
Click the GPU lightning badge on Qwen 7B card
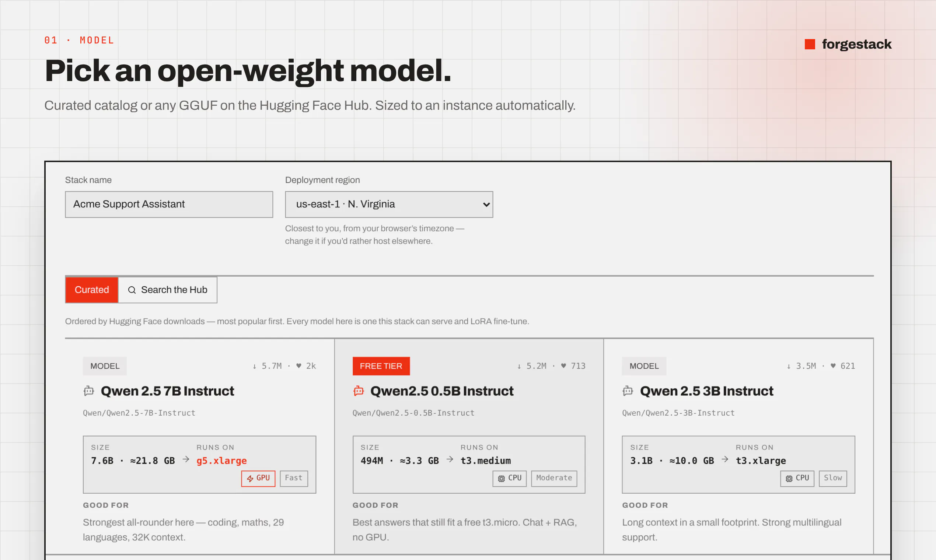point(258,478)
